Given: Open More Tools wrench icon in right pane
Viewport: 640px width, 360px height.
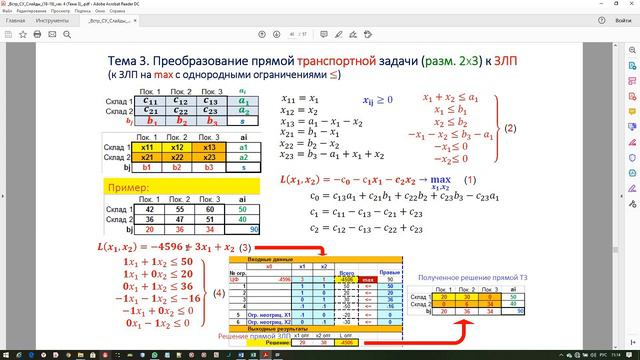Looking at the screenshot, I should (x=632, y=204).
